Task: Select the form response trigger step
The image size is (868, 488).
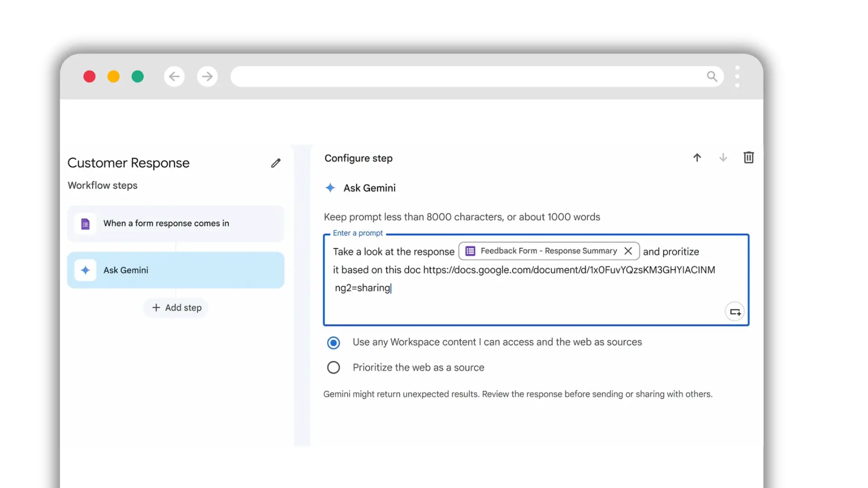Action: click(175, 223)
